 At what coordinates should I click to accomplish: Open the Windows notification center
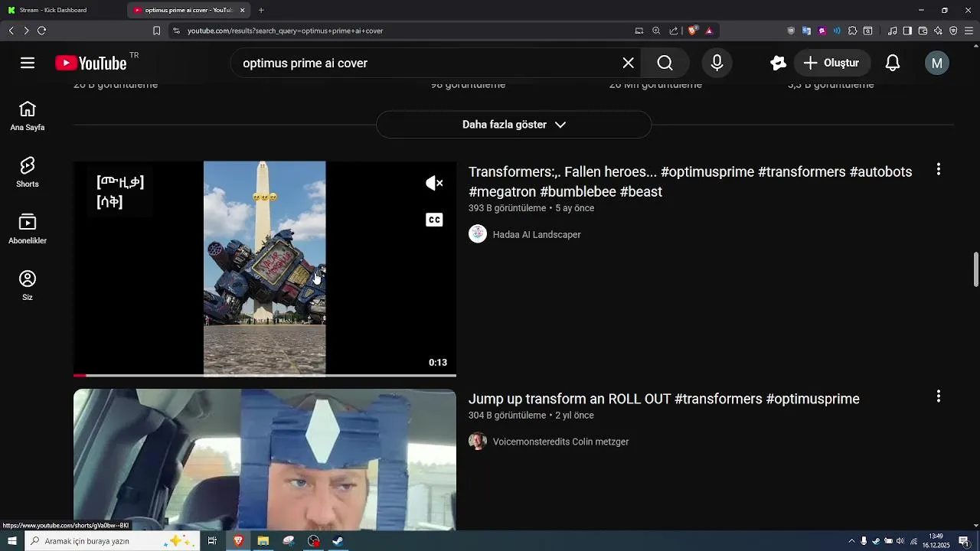pyautogui.click(x=963, y=541)
